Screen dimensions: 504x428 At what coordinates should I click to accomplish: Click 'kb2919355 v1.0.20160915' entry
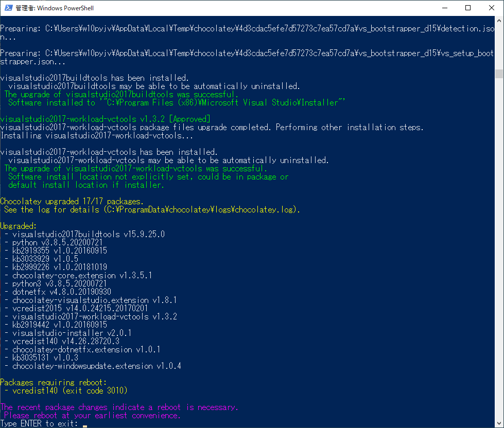pos(60,251)
